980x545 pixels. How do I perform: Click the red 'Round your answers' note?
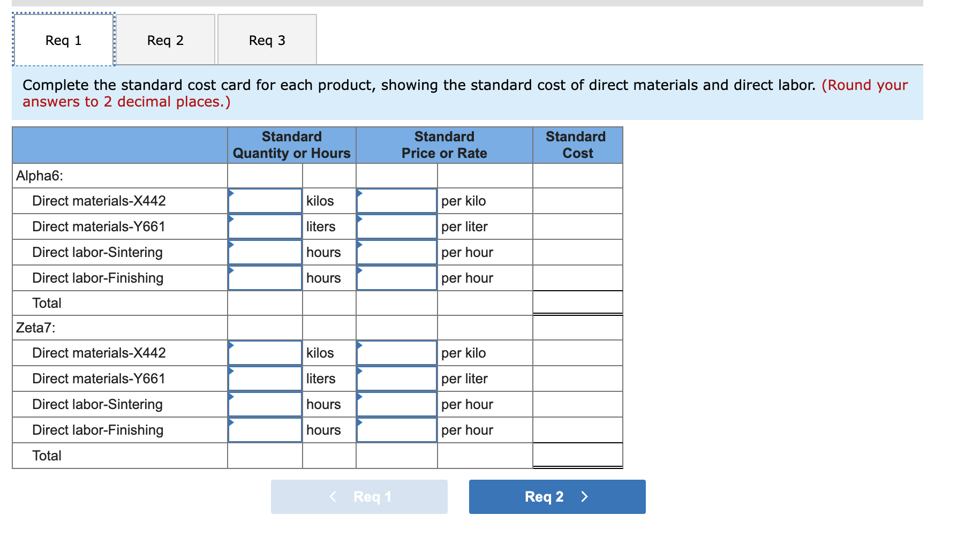(x=465, y=93)
